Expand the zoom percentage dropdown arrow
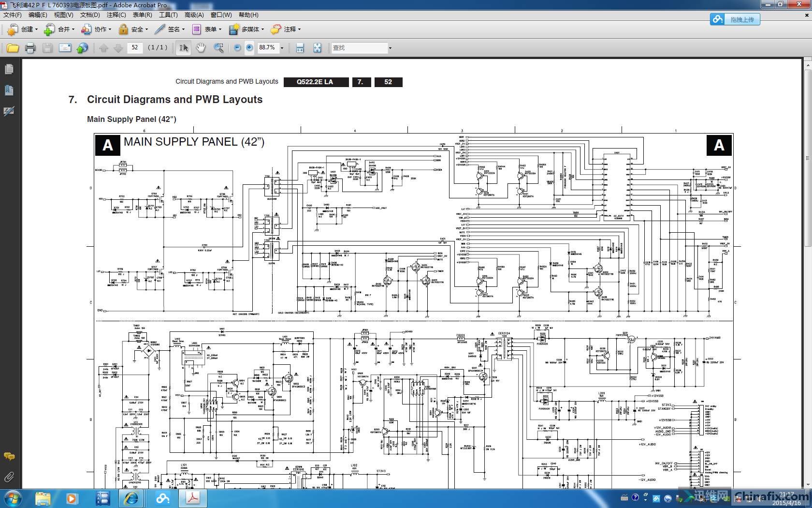 tap(282, 48)
